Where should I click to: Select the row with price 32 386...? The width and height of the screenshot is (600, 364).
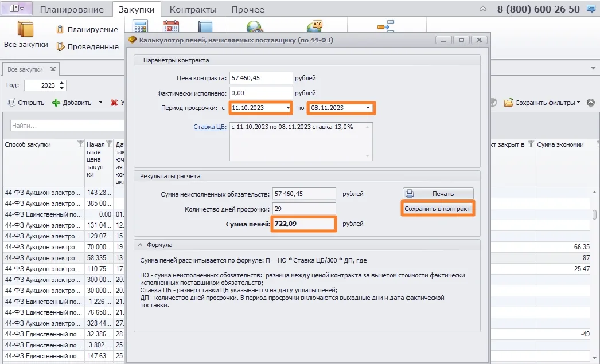(63, 334)
